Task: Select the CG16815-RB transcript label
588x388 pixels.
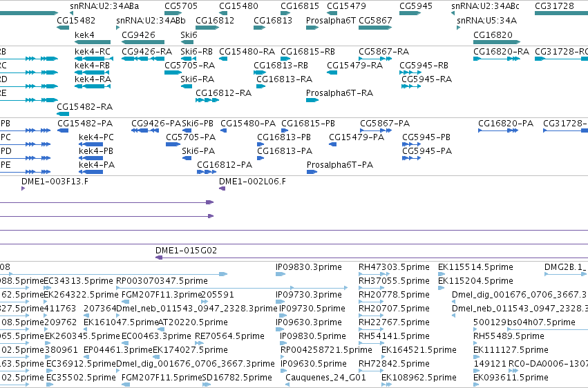Action: tap(307, 51)
